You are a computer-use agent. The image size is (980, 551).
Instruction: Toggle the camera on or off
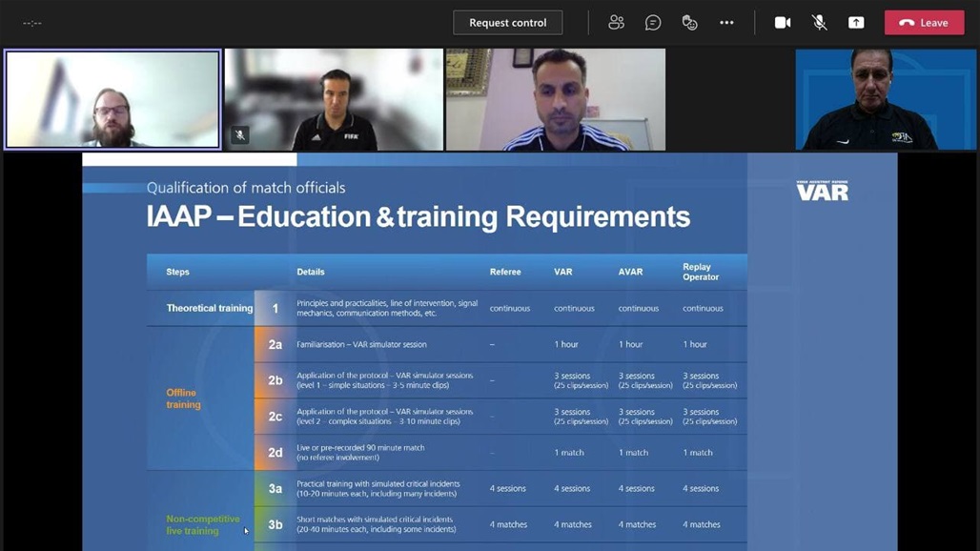pyautogui.click(x=783, y=23)
